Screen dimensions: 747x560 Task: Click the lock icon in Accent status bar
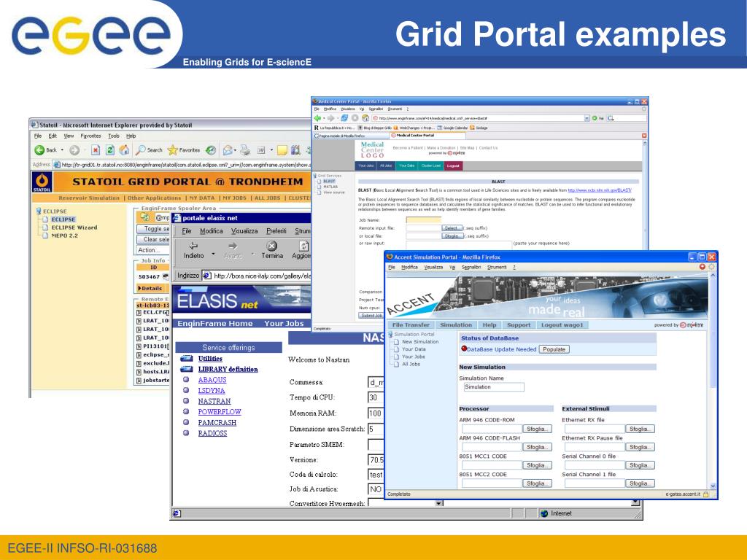(x=706, y=494)
